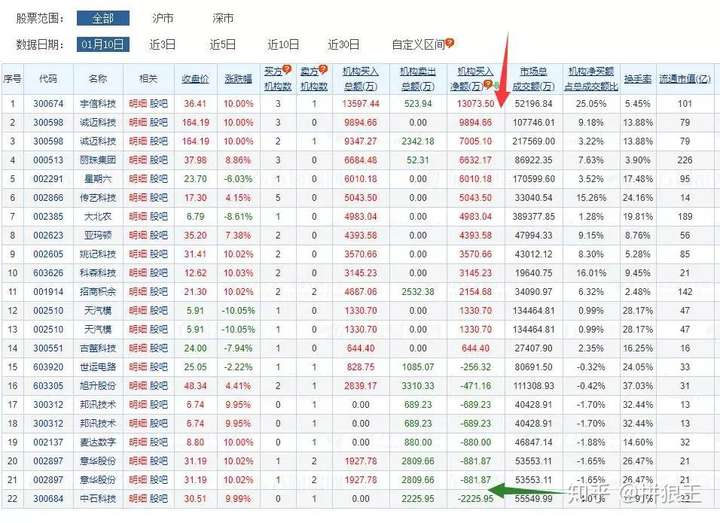Sort by 机构买入净额(万) header
Viewport: 720px width, 523px height.
pyautogui.click(x=472, y=79)
